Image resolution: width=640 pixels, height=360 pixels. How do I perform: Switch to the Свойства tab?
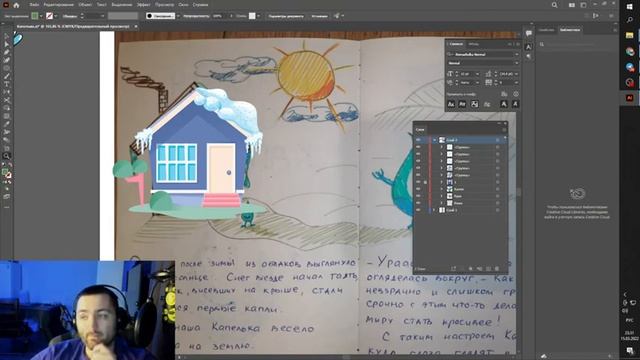[x=546, y=30]
